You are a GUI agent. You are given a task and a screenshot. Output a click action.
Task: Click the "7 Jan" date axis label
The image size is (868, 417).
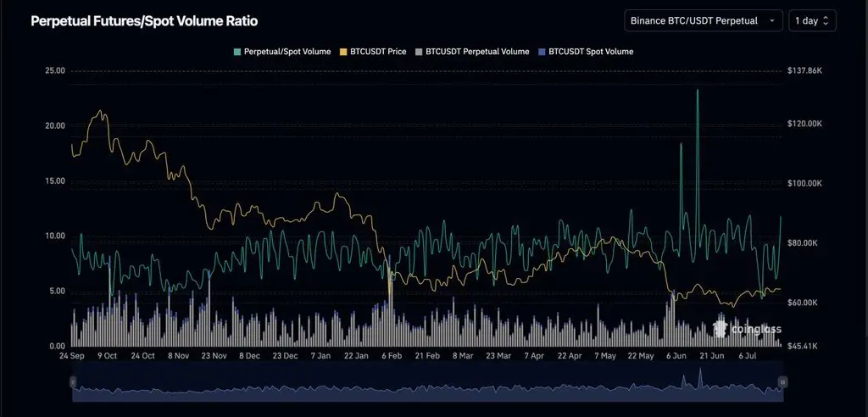pos(320,356)
